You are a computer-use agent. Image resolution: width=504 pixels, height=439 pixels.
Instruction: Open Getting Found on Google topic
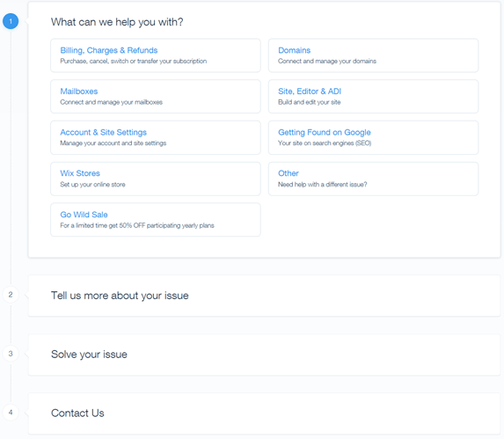374,137
